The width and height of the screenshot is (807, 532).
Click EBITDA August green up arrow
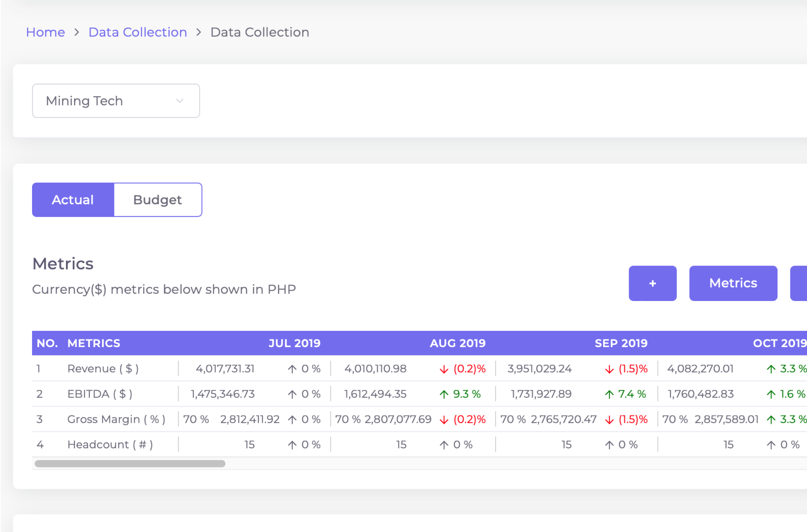pyautogui.click(x=444, y=395)
